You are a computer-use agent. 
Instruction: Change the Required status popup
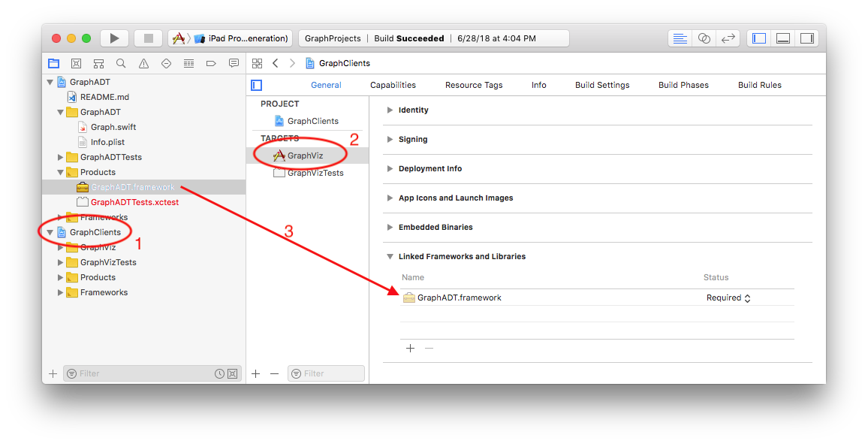[728, 298]
